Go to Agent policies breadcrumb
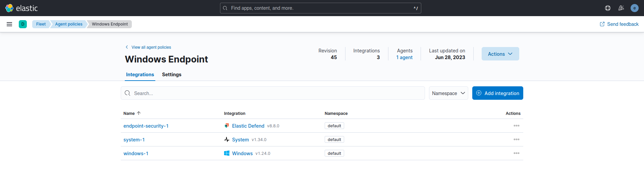This screenshot has height=175, width=644. (69, 24)
